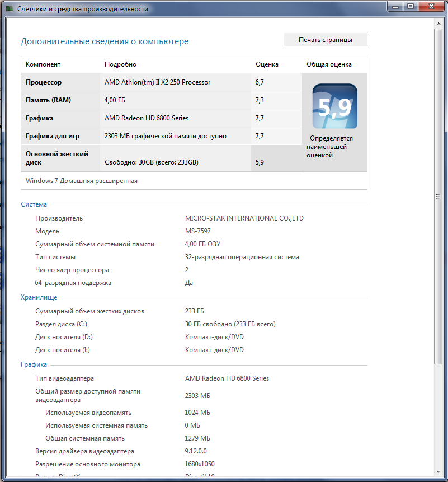This screenshot has width=448, height=482.
Task: Click the Раздел диска (C:) label
Action: [x=61, y=324]
